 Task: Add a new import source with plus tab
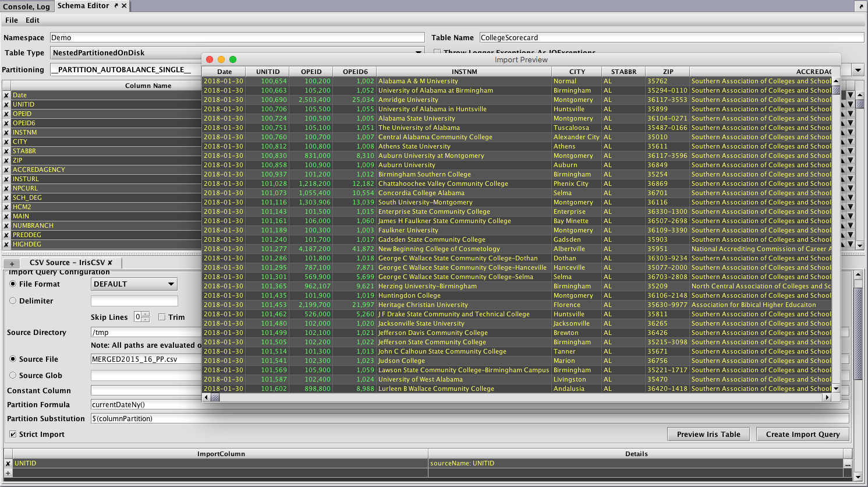coord(12,263)
